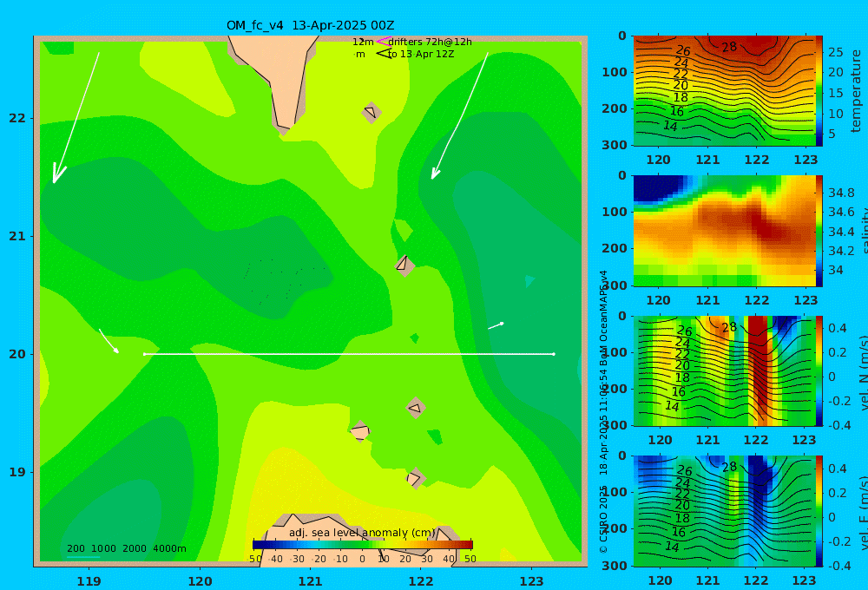Open the temperature cross-section panel
The height and width of the screenshot is (590, 868).
coord(725,91)
